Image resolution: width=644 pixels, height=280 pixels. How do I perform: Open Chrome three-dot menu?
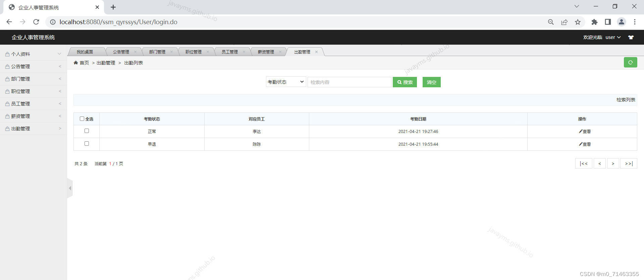[635, 22]
